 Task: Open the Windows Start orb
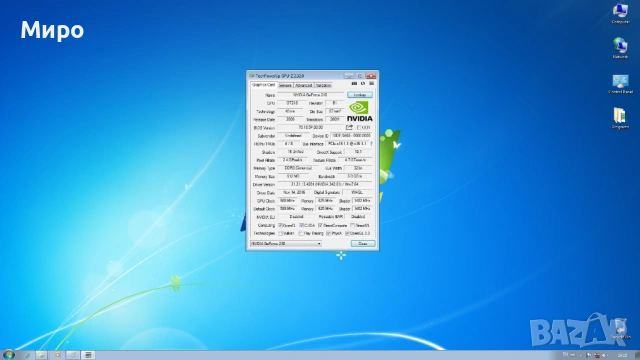coord(8,354)
